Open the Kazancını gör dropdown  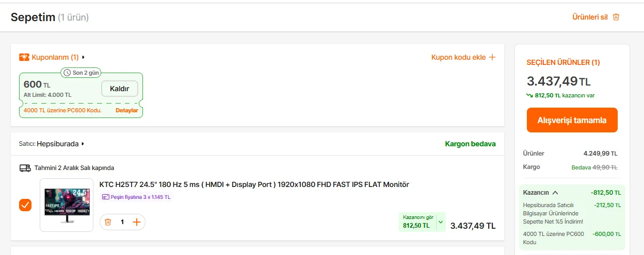coord(440,223)
